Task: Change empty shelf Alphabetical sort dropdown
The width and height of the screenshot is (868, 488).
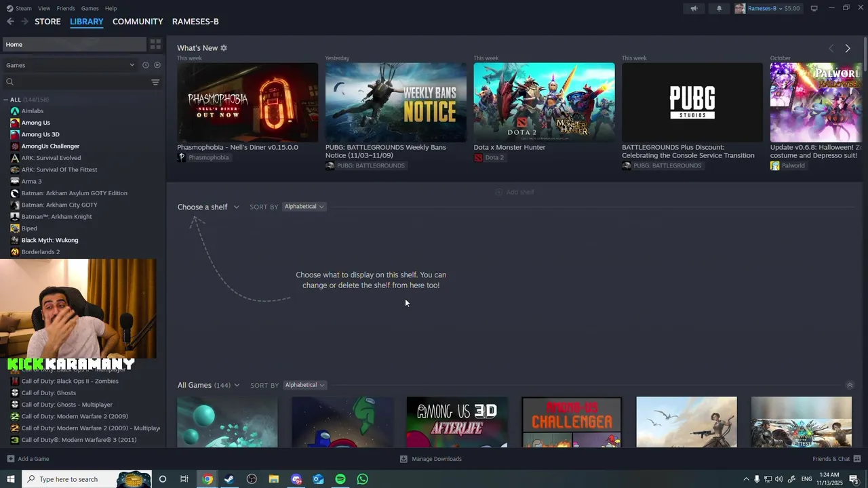Action: point(304,207)
